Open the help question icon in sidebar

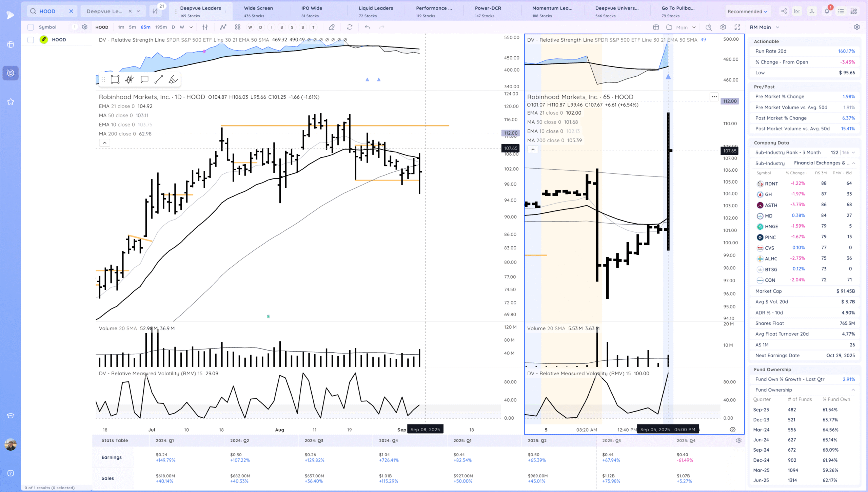11,473
